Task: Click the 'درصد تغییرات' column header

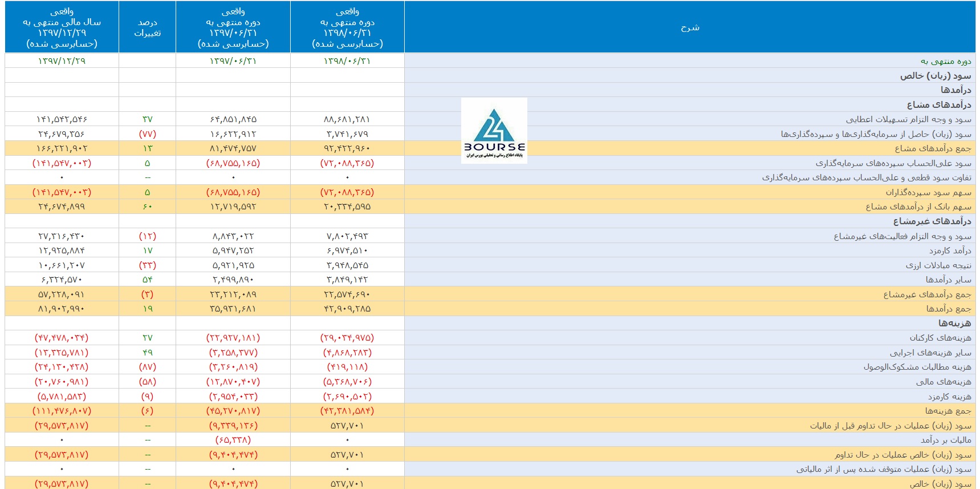Action: [147, 27]
